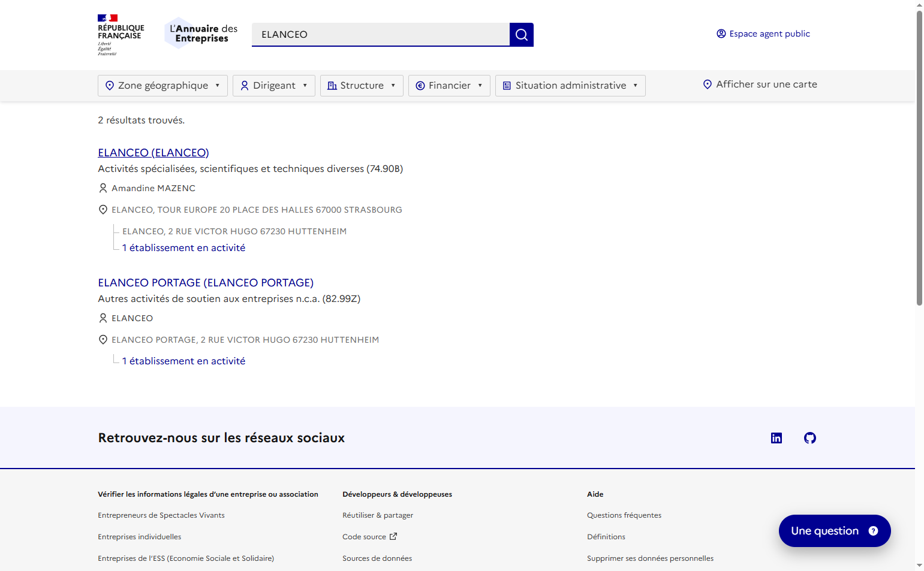Viewport: 924px width, 571px height.
Task: Click the scrollbar down arrow
Action: coord(920,565)
